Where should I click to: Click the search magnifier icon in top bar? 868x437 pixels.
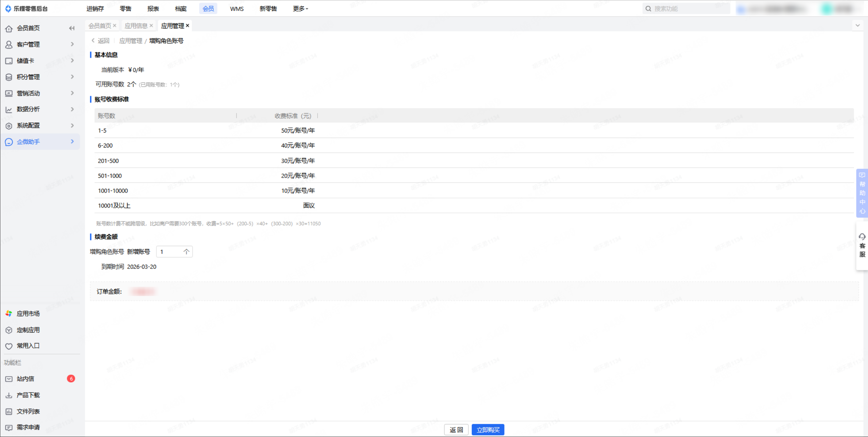648,9
